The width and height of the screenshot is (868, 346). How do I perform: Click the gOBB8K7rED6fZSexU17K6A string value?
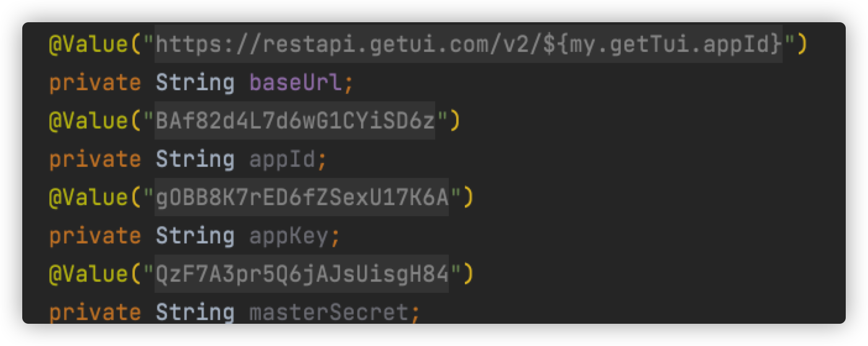pyautogui.click(x=302, y=198)
